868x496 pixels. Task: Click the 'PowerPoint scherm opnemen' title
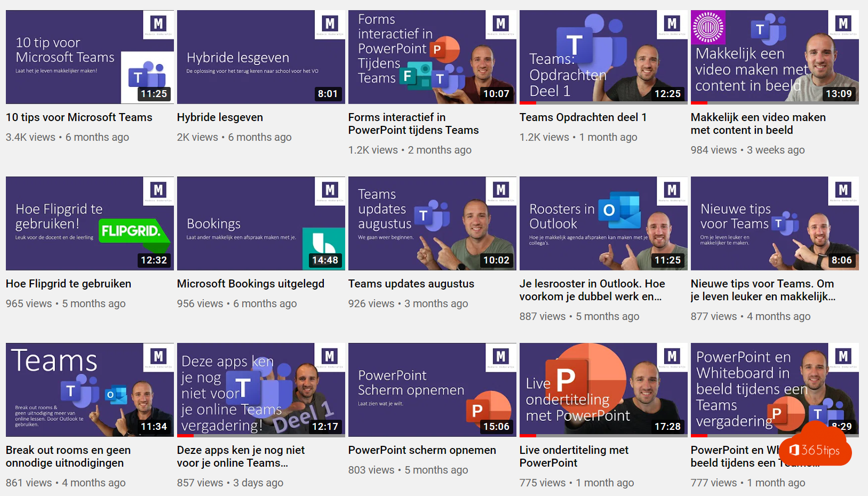(x=422, y=450)
